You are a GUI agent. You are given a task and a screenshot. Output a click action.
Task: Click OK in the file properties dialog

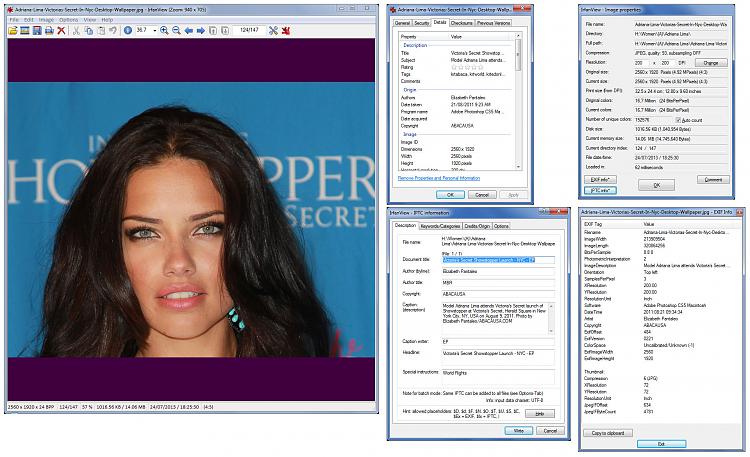point(450,195)
